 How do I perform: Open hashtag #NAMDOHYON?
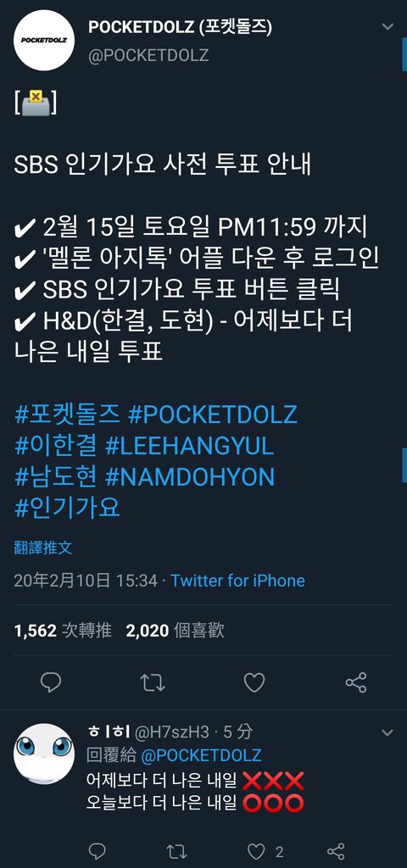point(189,477)
